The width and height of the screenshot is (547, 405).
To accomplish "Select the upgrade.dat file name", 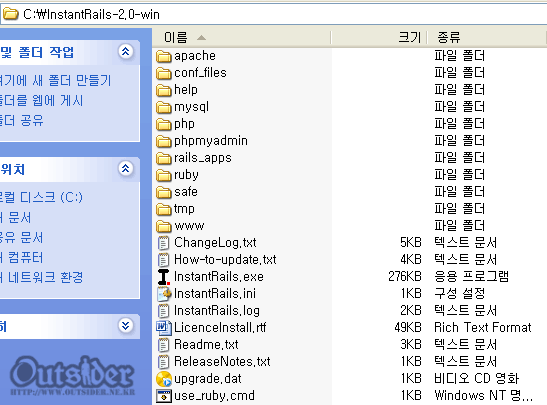I will coord(208,379).
